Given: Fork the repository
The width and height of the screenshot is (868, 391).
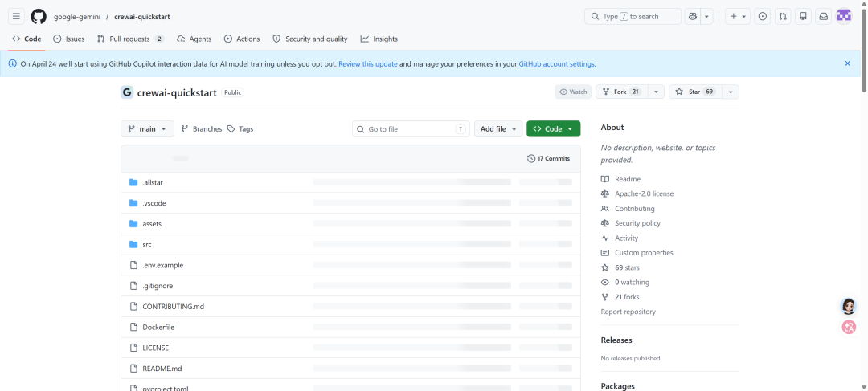Looking at the screenshot, I should [x=621, y=92].
